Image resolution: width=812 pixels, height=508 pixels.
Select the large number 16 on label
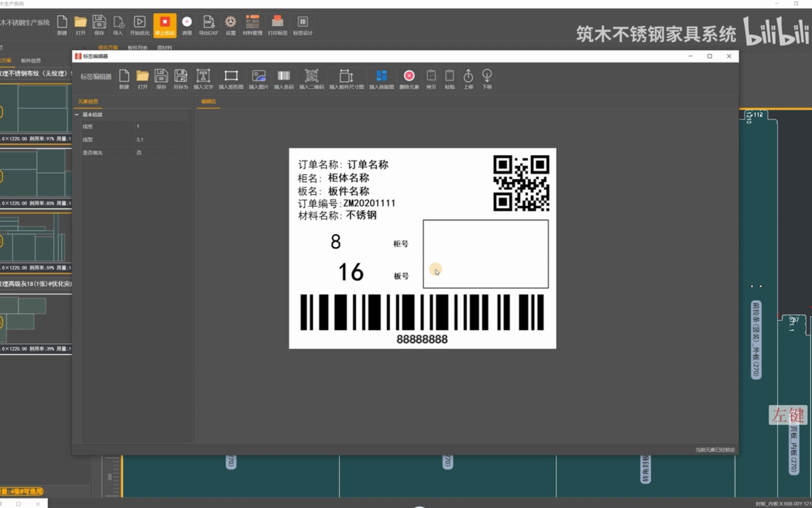[351, 272]
